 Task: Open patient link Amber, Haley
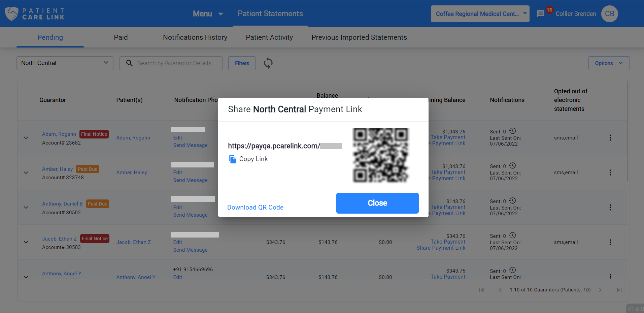(x=132, y=173)
